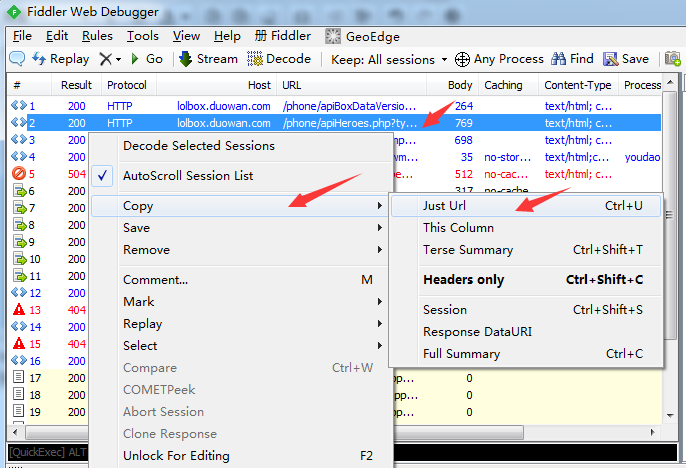This screenshot has width=686, height=468.
Task: Click the Remove X toolbar icon
Action: tap(105, 59)
